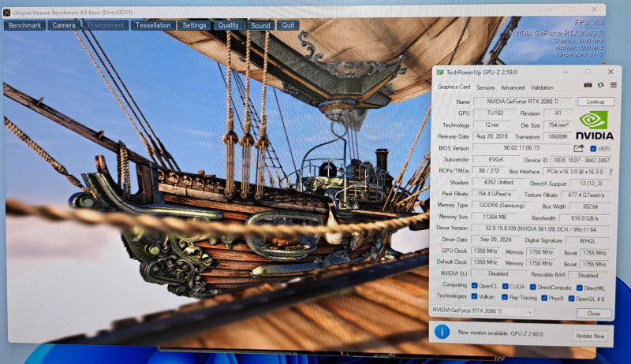Viewport: 631px width, 364px height.
Task: Click the Bandwidth value 616.0 GB/s
Action: pos(584,218)
